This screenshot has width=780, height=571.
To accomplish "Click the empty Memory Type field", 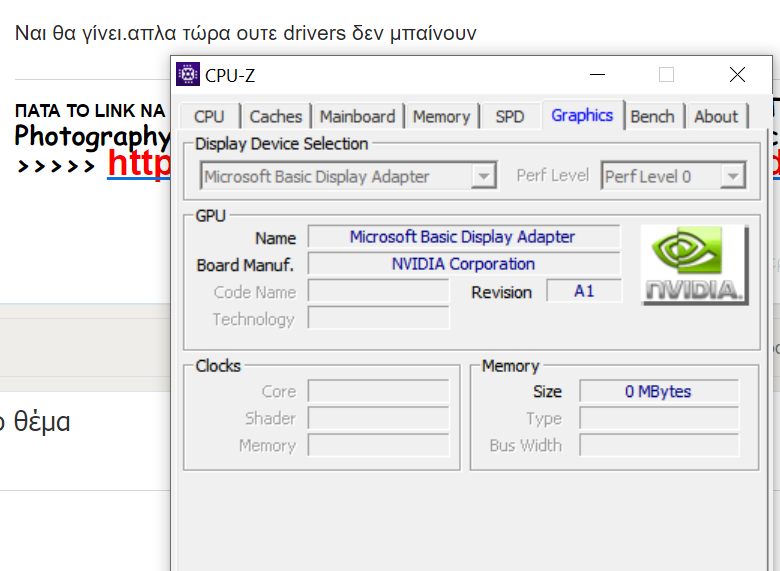I will [659, 418].
